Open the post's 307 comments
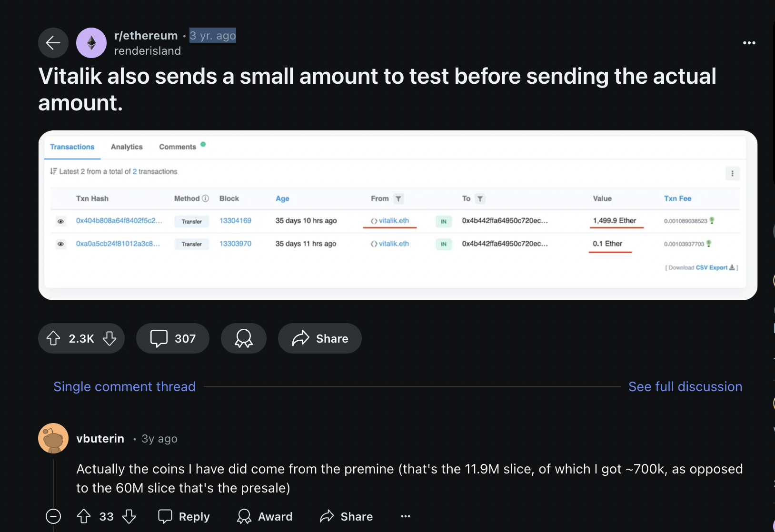This screenshot has width=775, height=532. [x=172, y=338]
